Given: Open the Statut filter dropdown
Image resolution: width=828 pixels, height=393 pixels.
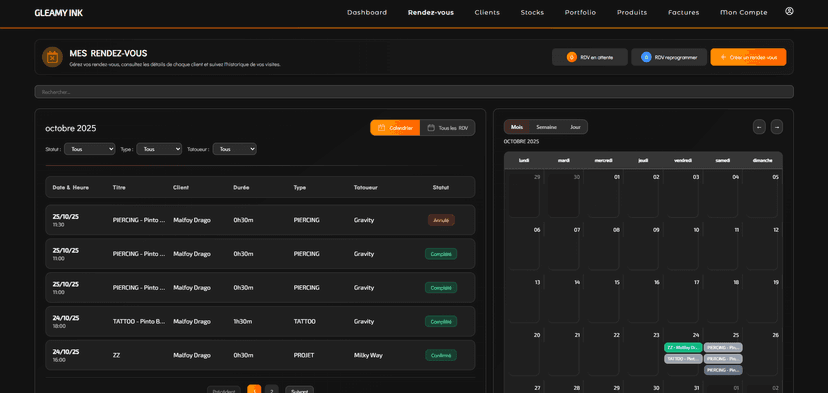Looking at the screenshot, I should (90, 149).
